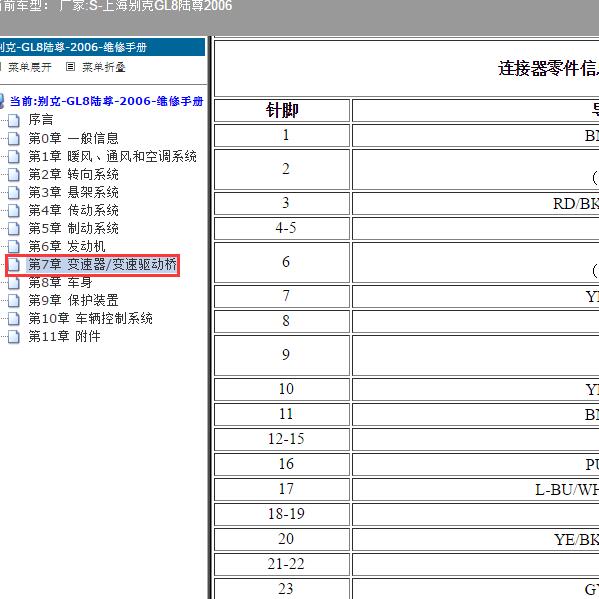Select 第11章 附件 entry
Screen dimensions: 599x599
(64, 337)
